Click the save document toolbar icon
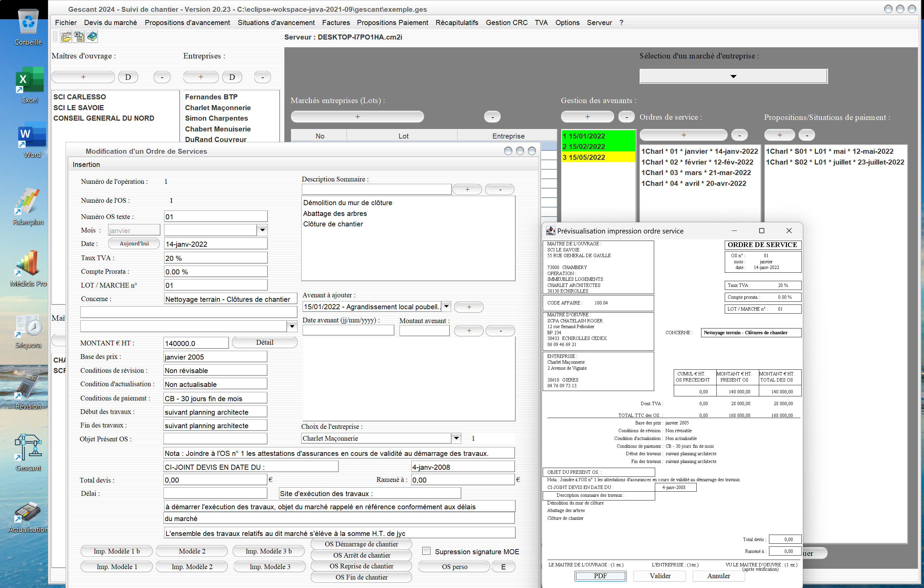This screenshot has width=924, height=588. click(79, 37)
